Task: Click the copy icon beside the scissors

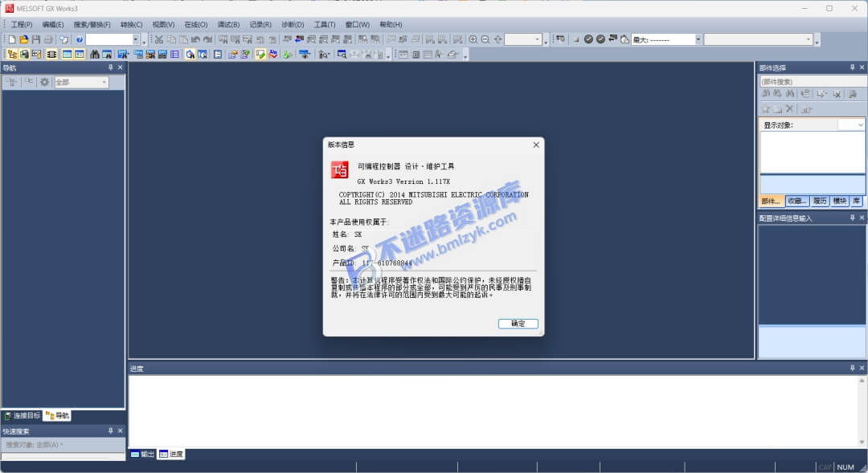Action: (171, 39)
